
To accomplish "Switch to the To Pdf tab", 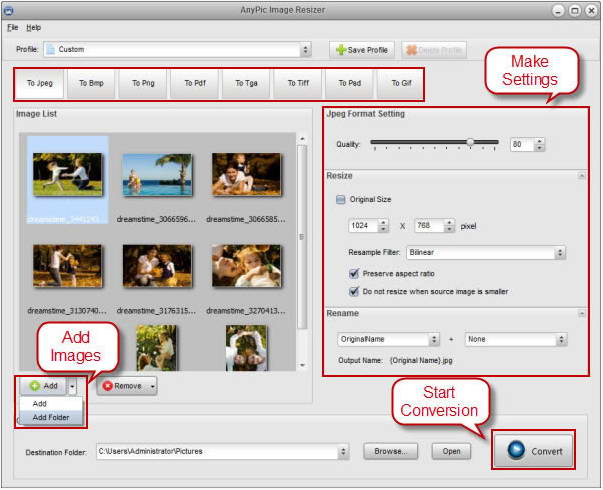I will [195, 83].
